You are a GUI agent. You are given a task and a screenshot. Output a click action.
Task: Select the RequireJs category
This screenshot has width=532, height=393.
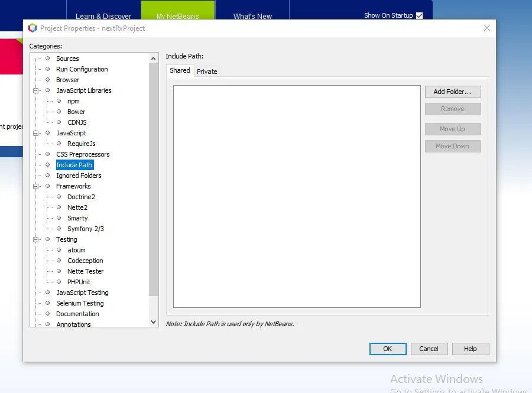82,144
